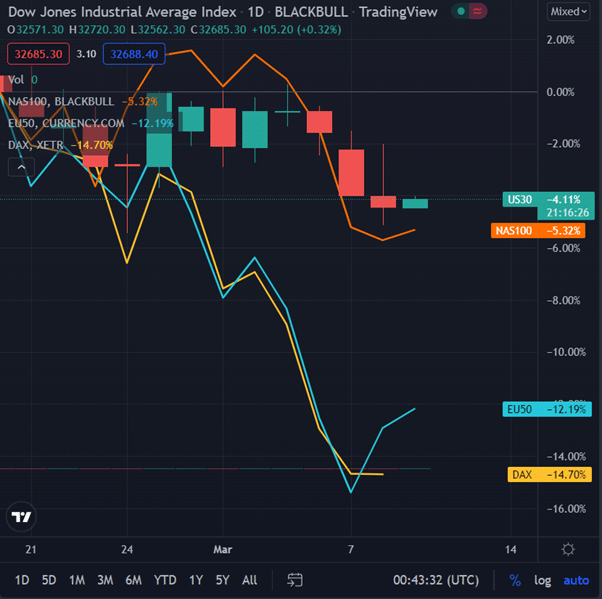Click the go-to-date calendar icon
Image resolution: width=602 pixels, height=599 pixels.
point(295,580)
